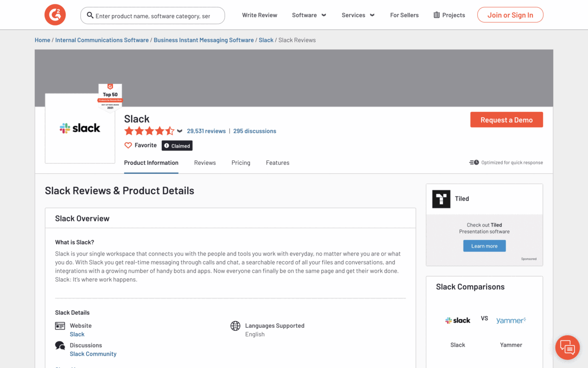Image resolution: width=588 pixels, height=368 pixels.
Task: Click the Sponsored label
Action: [x=529, y=259]
